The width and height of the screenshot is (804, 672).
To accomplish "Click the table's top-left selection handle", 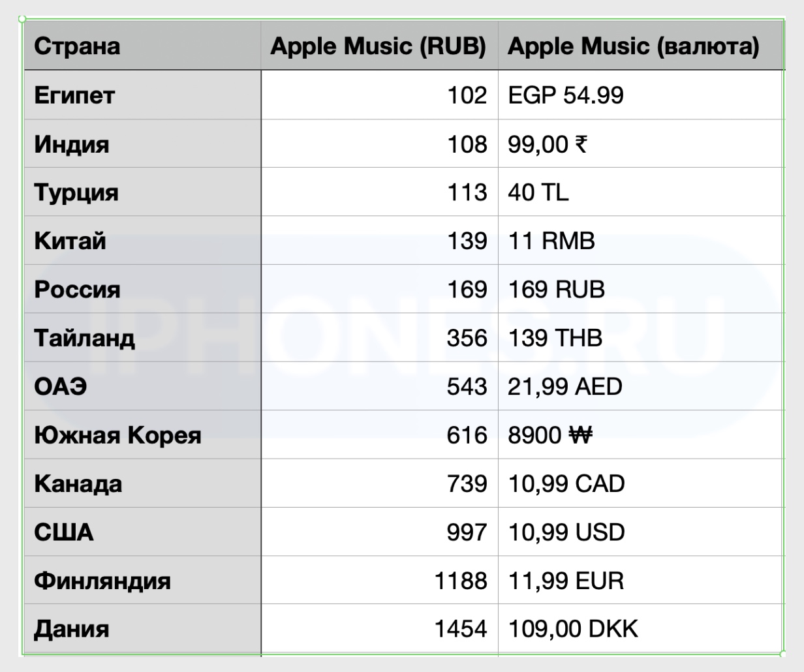I will (x=23, y=20).
